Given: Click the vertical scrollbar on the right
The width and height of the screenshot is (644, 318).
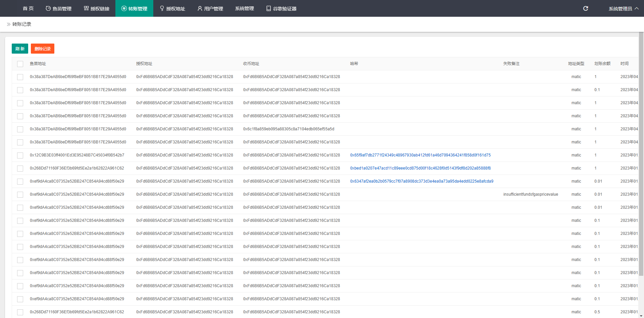Looking at the screenshot, I should [x=641, y=154].
